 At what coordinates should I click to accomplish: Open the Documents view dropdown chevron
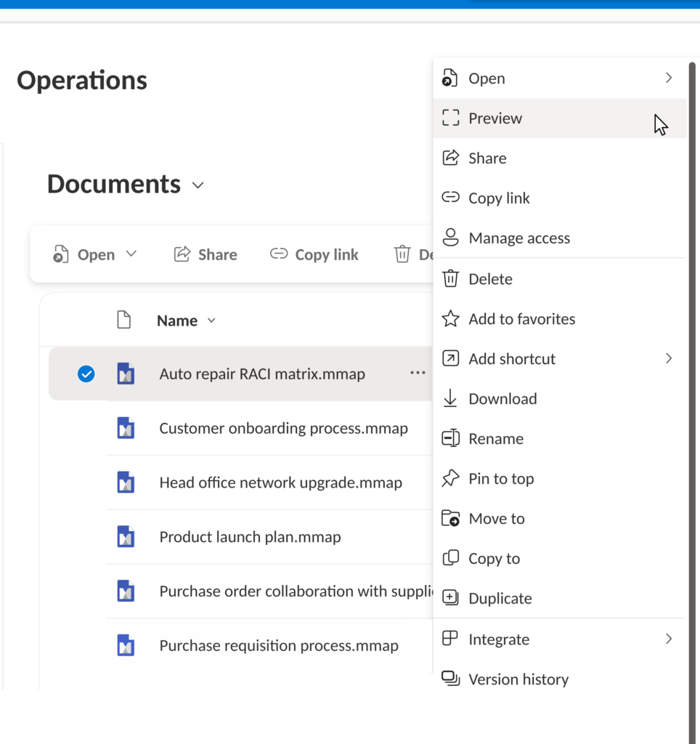198,185
